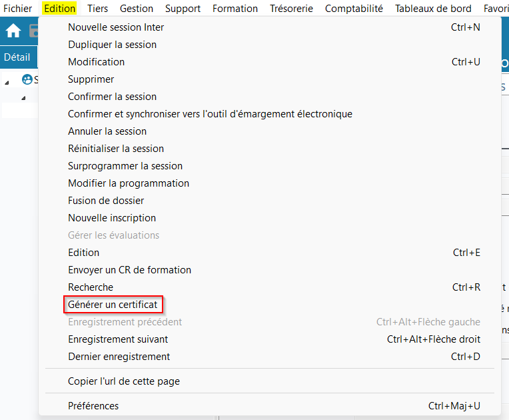Viewport: 509px width, 420px height.
Task: Select the session group icon in tree
Action: (27, 79)
